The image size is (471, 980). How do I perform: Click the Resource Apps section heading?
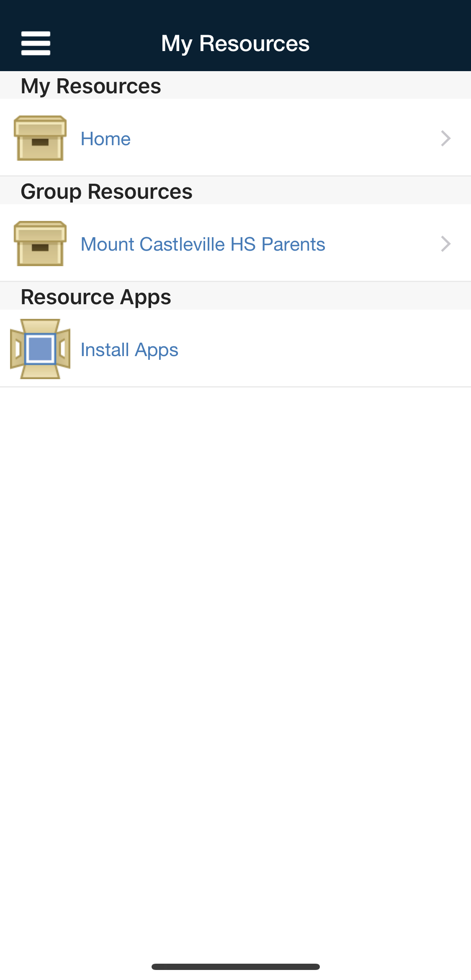(96, 297)
